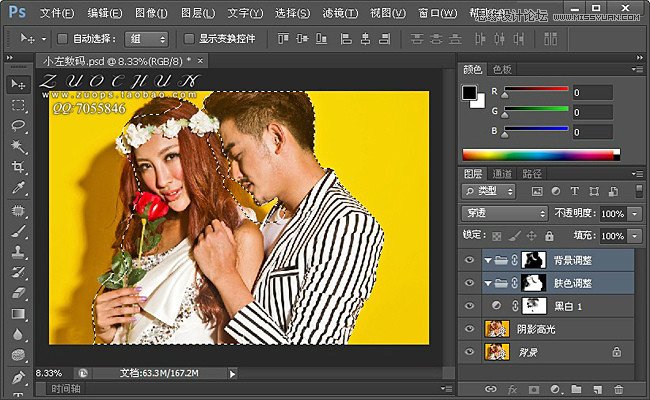Hide the 背景 layer
The height and width of the screenshot is (400, 650).
tap(469, 352)
